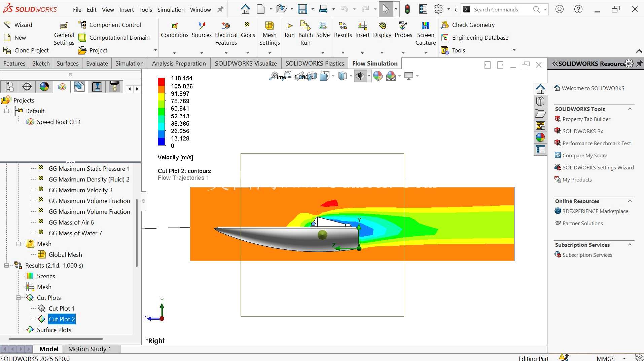This screenshot has width=644, height=361.
Task: Collapse the SOLIDWORKS Tools section
Action: click(630, 109)
